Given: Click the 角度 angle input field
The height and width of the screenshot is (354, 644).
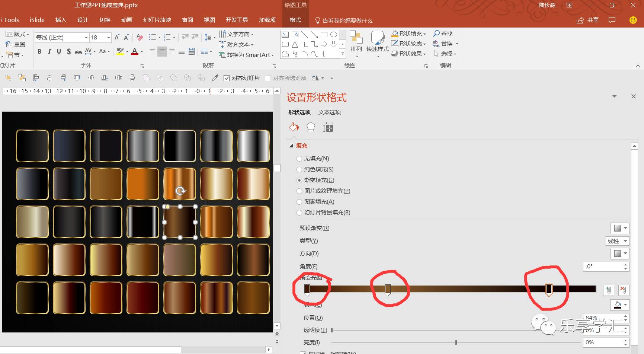Looking at the screenshot, I should point(603,267).
